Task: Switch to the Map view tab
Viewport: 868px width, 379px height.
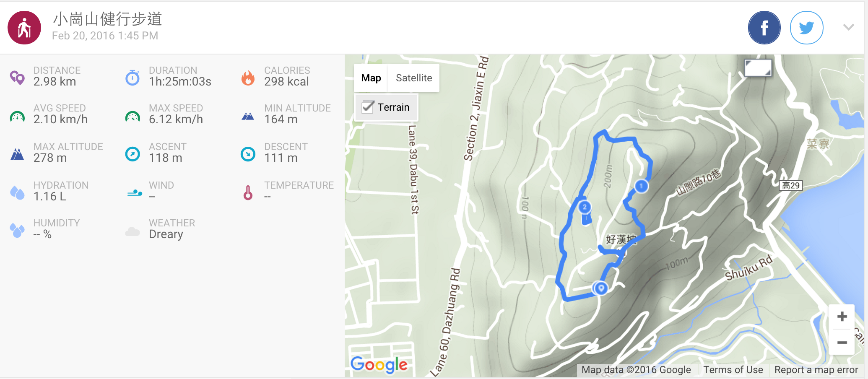Action: tap(371, 78)
